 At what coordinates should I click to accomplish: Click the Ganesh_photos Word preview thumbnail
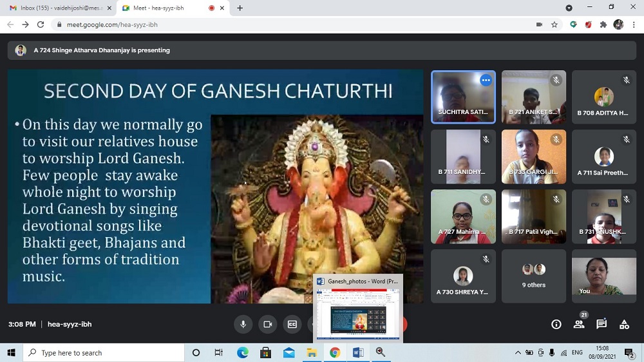[x=358, y=313]
